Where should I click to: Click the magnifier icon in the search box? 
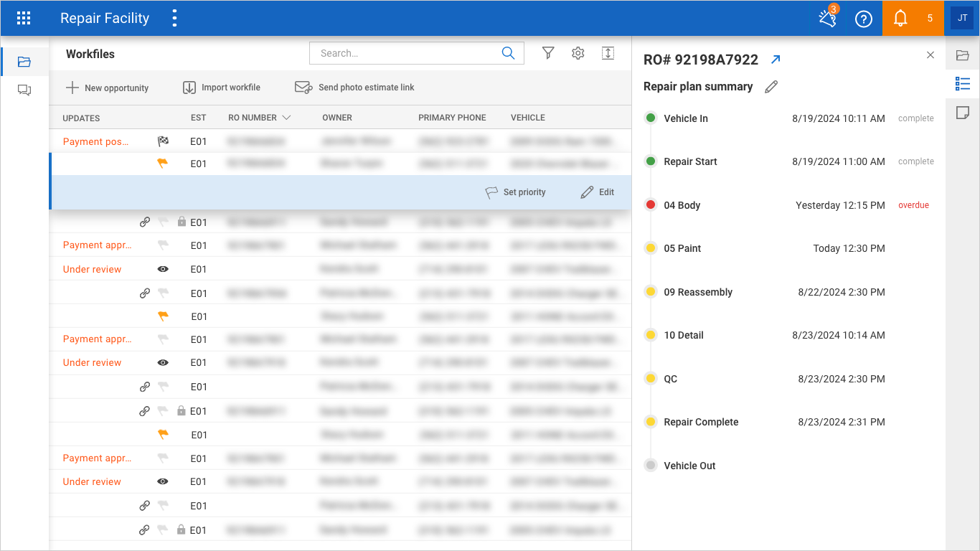click(x=508, y=53)
